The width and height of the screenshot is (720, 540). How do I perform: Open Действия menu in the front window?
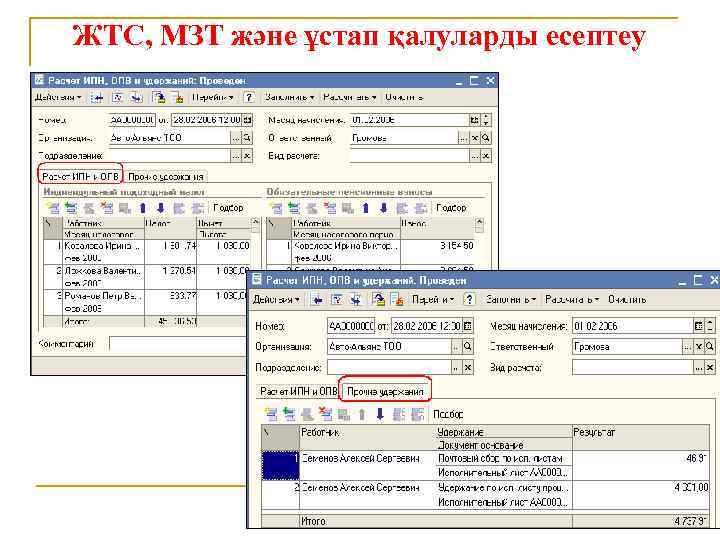pyautogui.click(x=276, y=299)
